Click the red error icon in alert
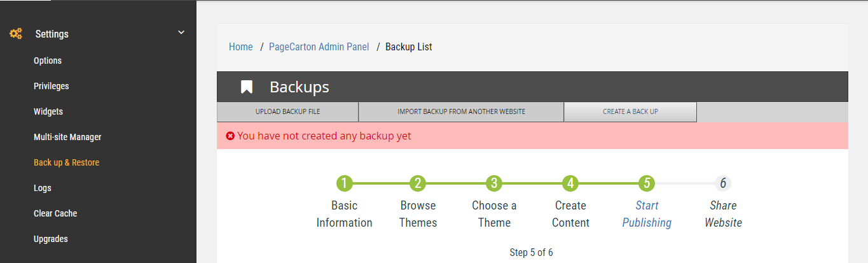 click(230, 136)
